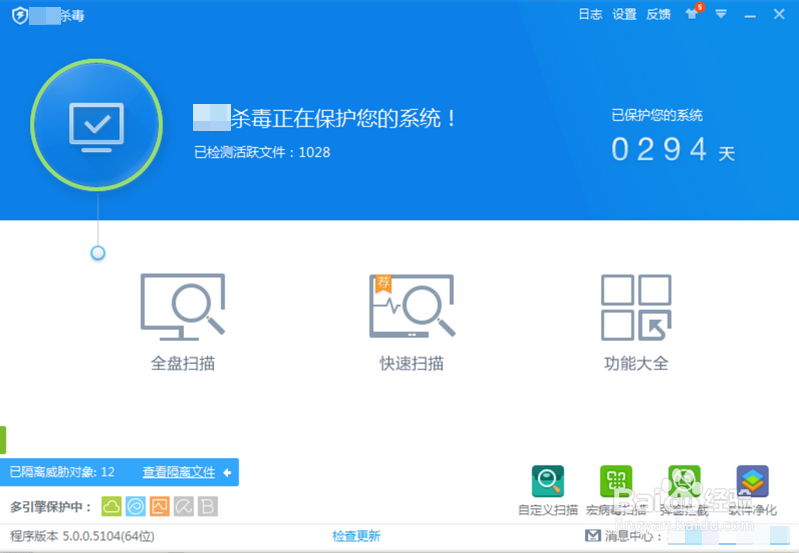This screenshot has width=799, height=553.
Task: Click 已隔离威胁对象: 12 text
Action: [x=62, y=472]
